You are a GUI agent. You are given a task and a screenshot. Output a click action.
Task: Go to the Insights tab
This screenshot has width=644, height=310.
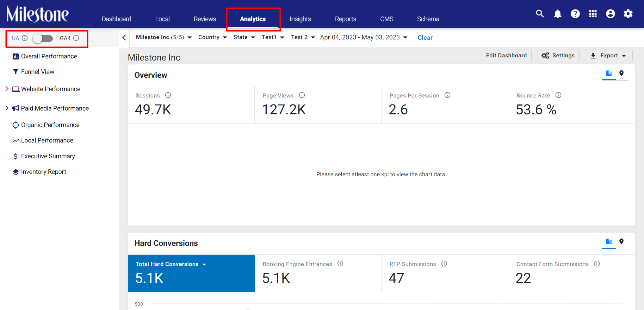pyautogui.click(x=300, y=19)
